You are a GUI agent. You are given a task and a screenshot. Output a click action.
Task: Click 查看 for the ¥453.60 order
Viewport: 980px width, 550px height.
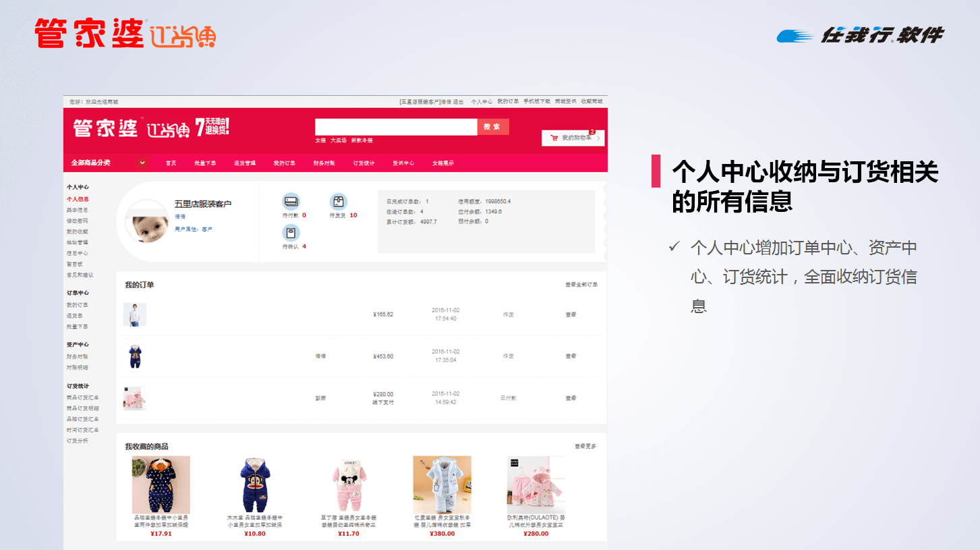[571, 356]
